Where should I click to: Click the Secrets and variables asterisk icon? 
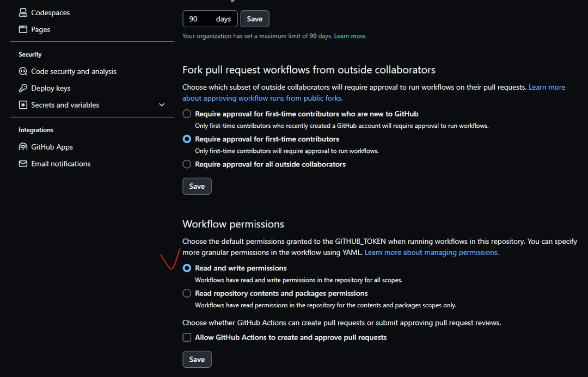(23, 105)
